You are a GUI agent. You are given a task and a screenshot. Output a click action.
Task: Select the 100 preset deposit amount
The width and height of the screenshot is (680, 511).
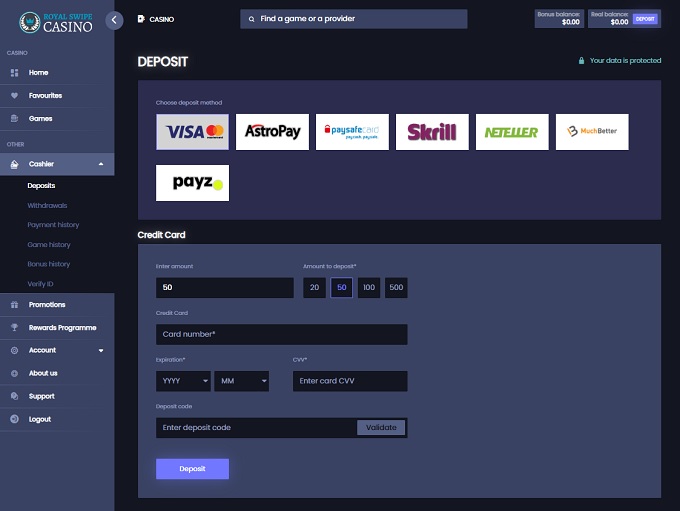pos(369,288)
